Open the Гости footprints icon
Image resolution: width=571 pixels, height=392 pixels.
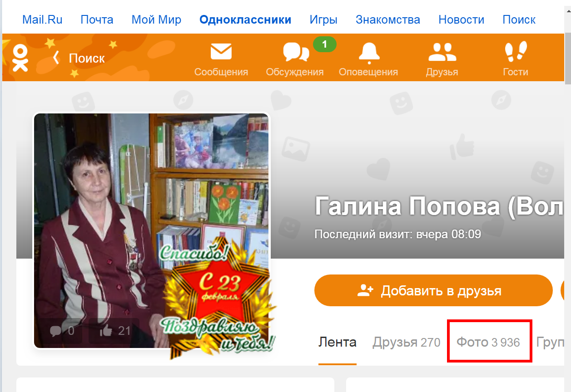click(x=516, y=52)
